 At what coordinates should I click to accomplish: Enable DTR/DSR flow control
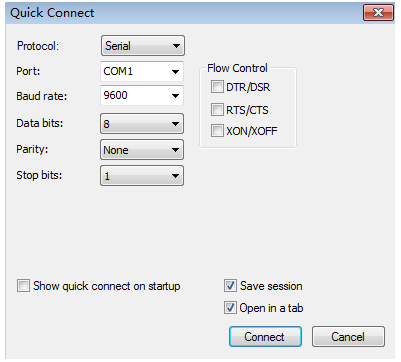point(217,87)
